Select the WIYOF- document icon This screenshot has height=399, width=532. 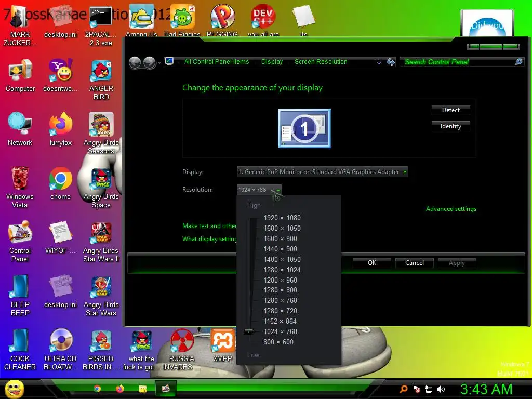[60, 237]
